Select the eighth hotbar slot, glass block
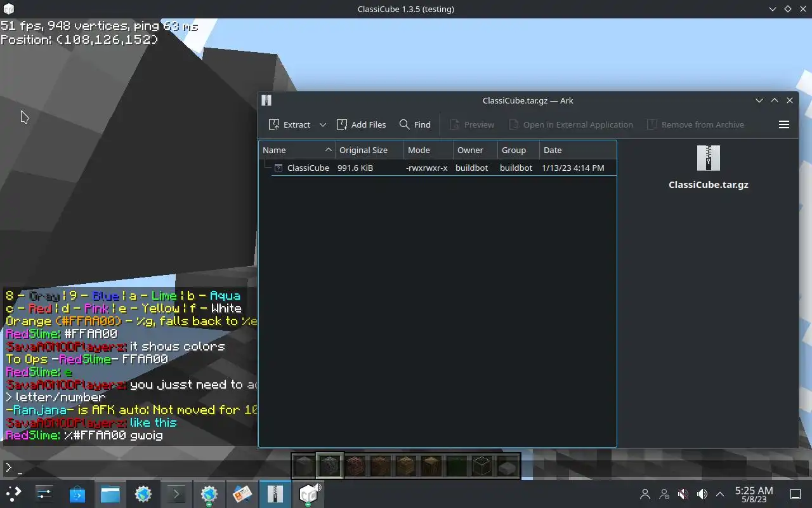 pos(482,467)
